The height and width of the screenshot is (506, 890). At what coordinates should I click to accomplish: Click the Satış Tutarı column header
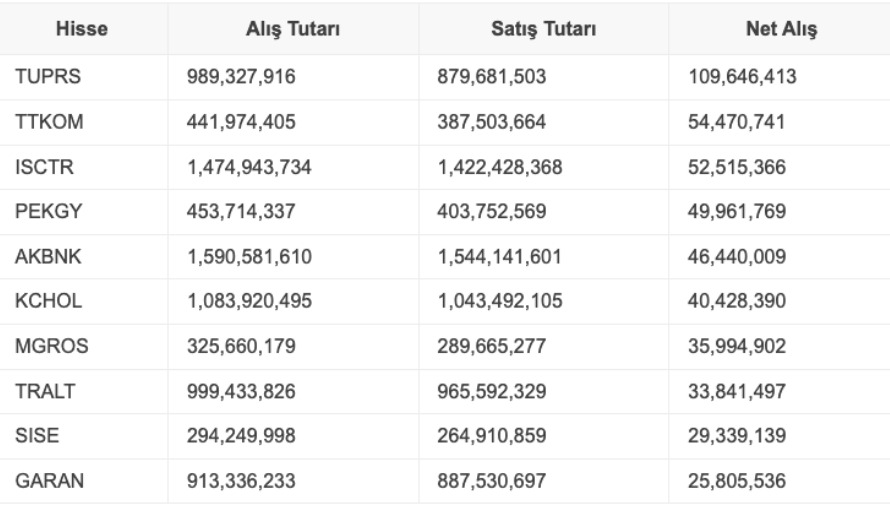[545, 30]
